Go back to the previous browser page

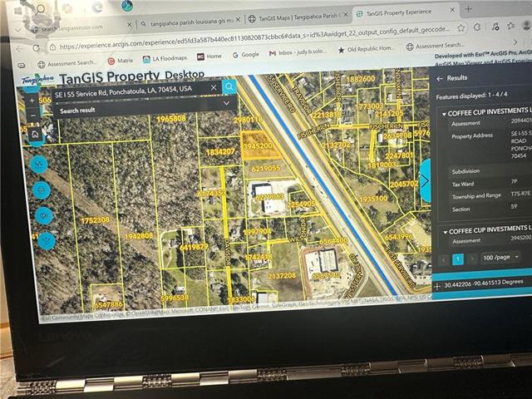coord(19,49)
